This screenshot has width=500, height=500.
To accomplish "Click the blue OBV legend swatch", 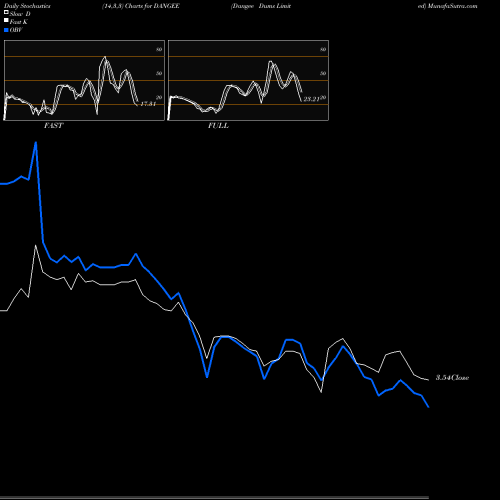I will pyautogui.click(x=6, y=30).
